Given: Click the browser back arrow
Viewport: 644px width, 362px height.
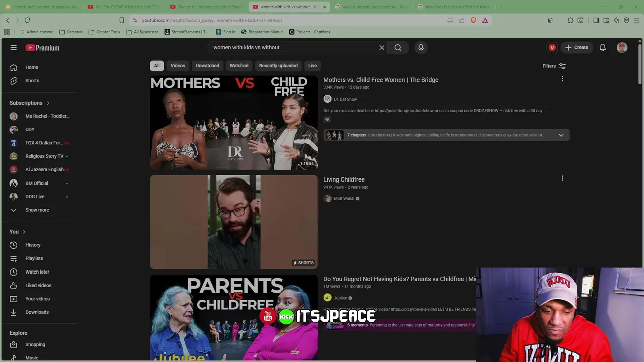Looking at the screenshot, I should click(8, 20).
